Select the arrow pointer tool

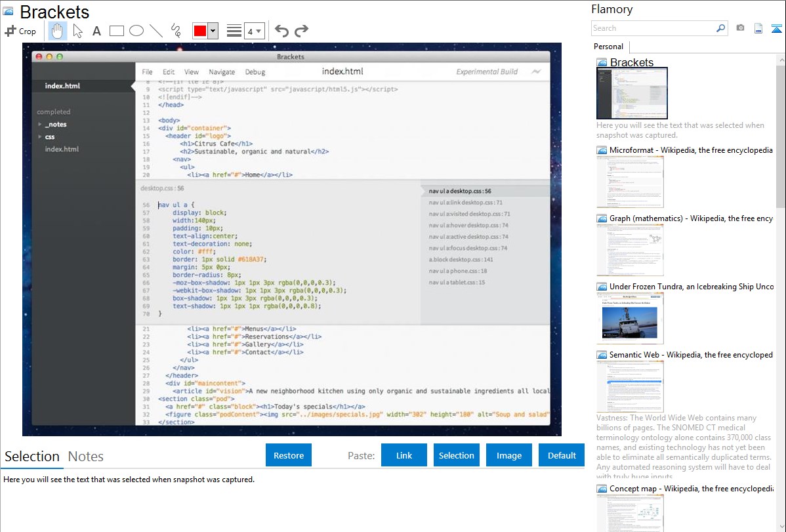coord(77,31)
